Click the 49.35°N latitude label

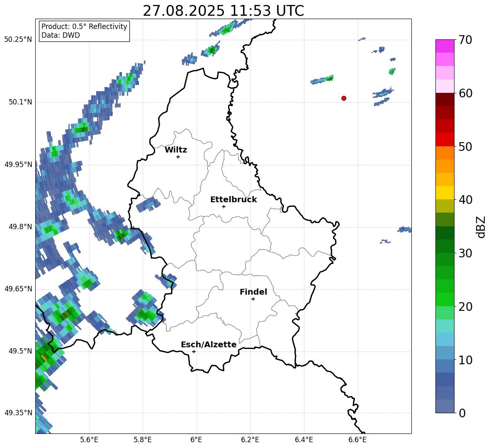(x=18, y=413)
